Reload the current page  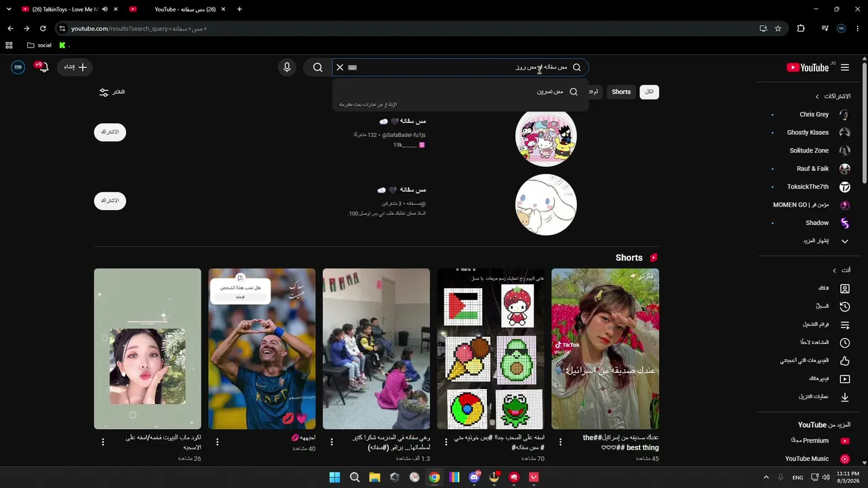tap(43, 28)
